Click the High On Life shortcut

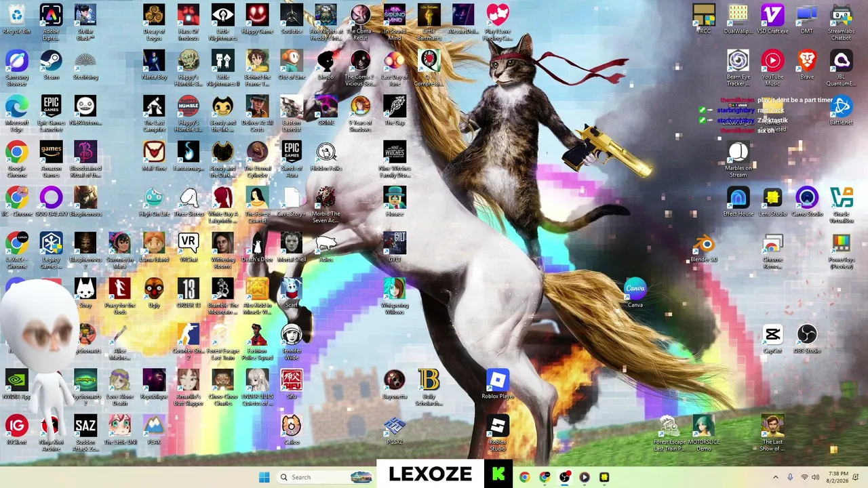(154, 203)
